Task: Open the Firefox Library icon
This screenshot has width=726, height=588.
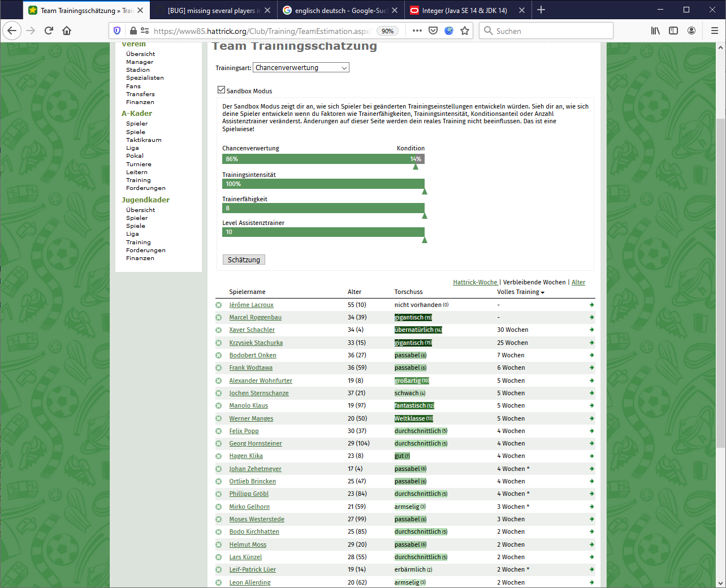Action: coord(655,31)
